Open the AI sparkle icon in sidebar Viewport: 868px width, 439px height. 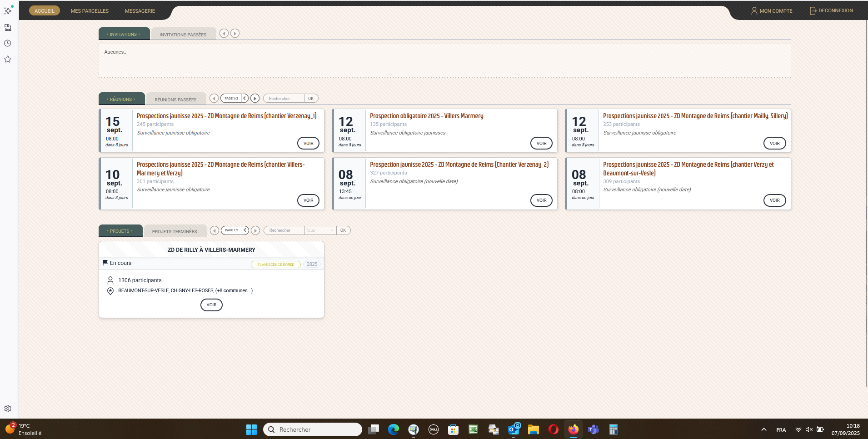[x=8, y=10]
